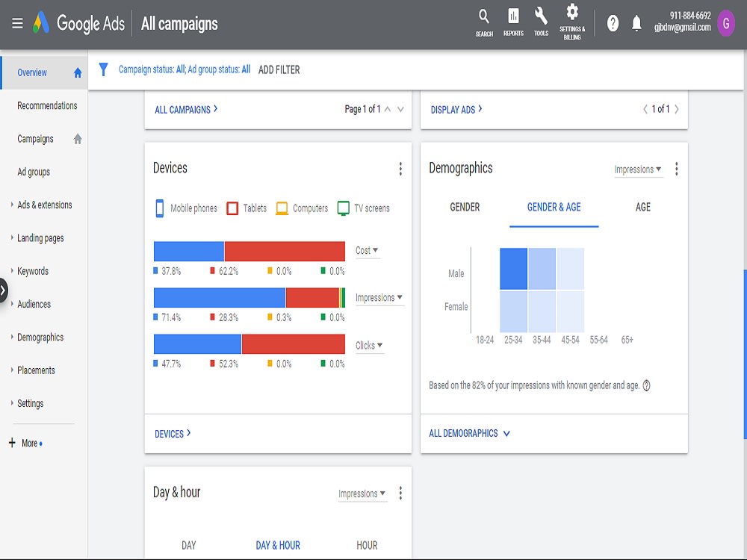The width and height of the screenshot is (747, 560).
Task: Open Recommendations in sidebar
Action: coord(46,106)
